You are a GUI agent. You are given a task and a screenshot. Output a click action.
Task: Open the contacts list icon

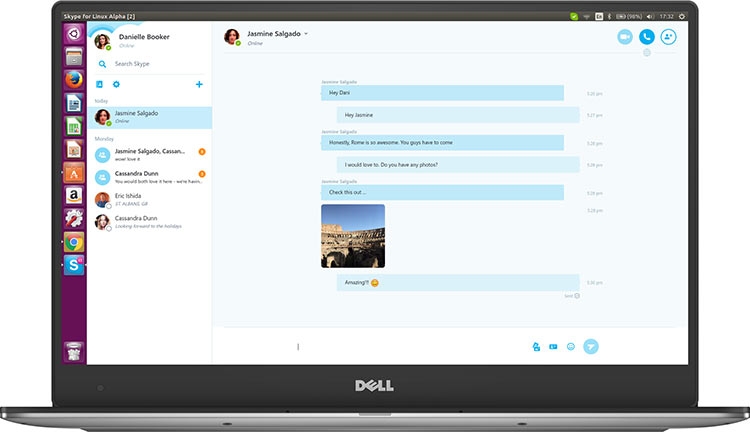100,84
